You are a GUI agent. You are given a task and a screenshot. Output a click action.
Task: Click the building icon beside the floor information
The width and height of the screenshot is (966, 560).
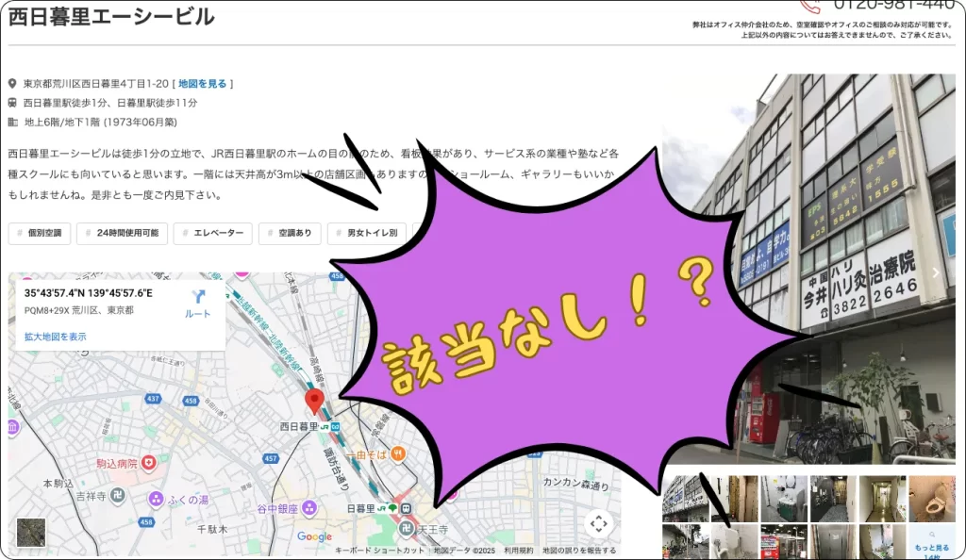11,121
